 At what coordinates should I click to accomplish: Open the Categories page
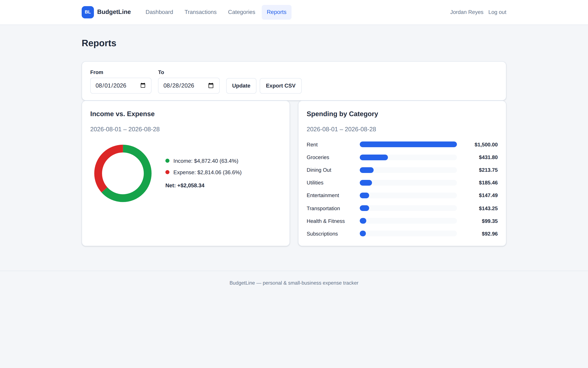242,12
